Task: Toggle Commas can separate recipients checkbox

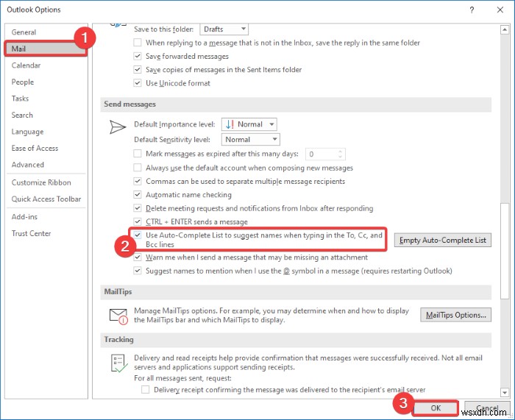Action: point(138,181)
